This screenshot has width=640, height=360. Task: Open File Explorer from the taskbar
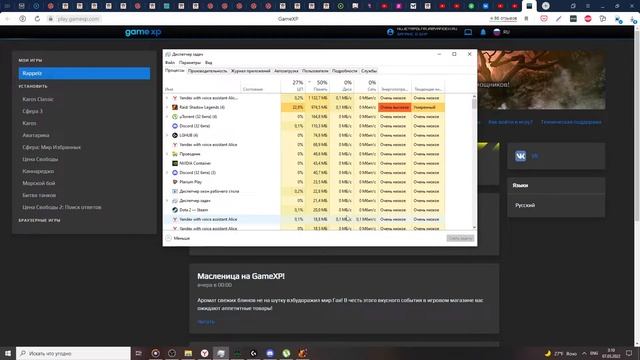[188, 353]
